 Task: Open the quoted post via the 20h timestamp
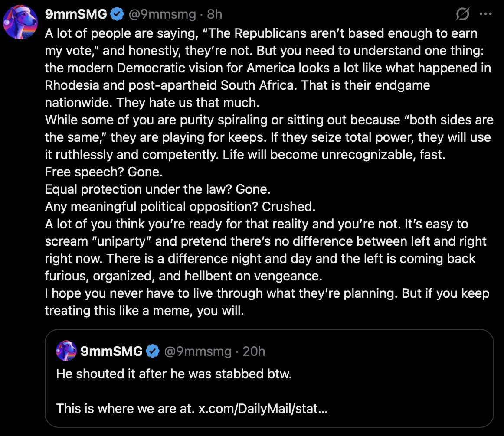pos(253,351)
